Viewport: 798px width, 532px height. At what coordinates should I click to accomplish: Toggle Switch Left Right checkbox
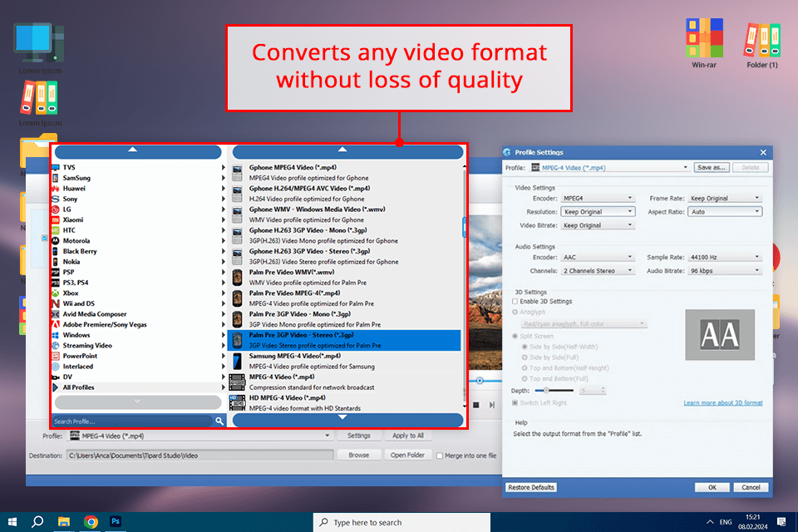point(515,402)
